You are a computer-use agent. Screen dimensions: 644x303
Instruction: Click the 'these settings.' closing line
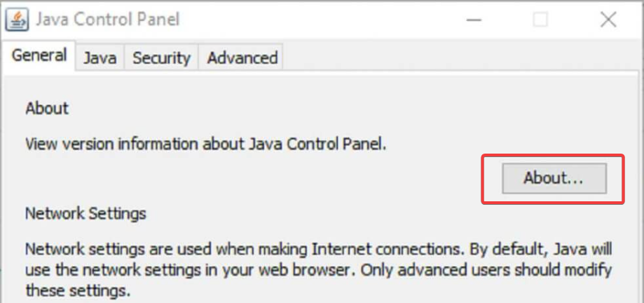tap(78, 291)
